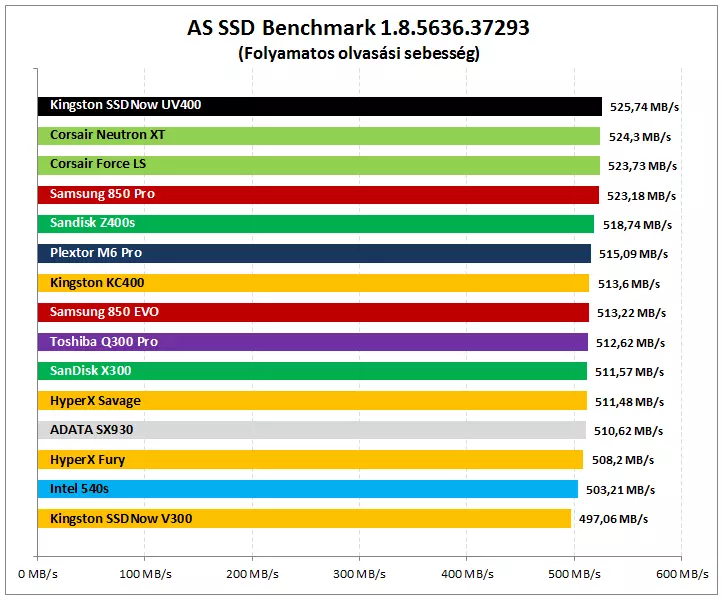
Task: Click the value label '515,09 MB/s'
Action: click(633, 254)
